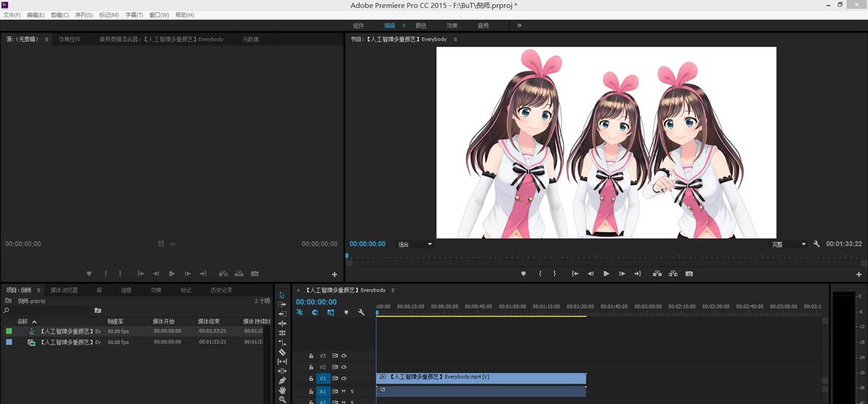This screenshot has width=868, height=404.
Task: Open the 媒体浏览器 panel tab
Action: [x=64, y=290]
